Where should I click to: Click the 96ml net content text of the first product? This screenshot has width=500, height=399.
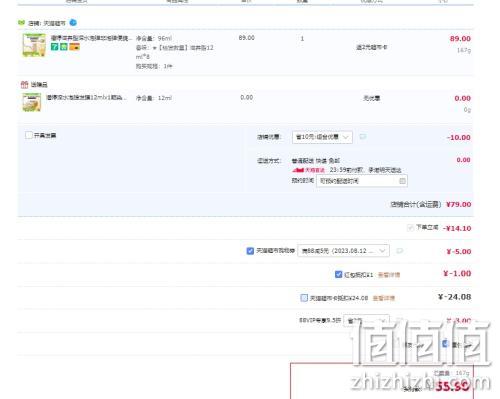(154, 39)
